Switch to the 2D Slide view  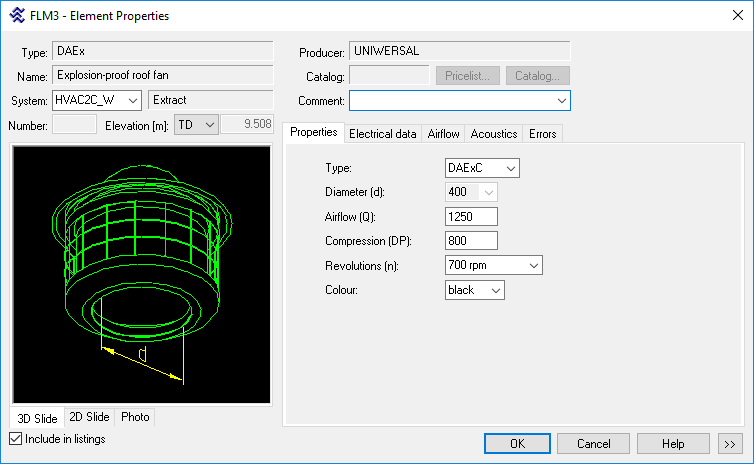[x=89, y=417]
